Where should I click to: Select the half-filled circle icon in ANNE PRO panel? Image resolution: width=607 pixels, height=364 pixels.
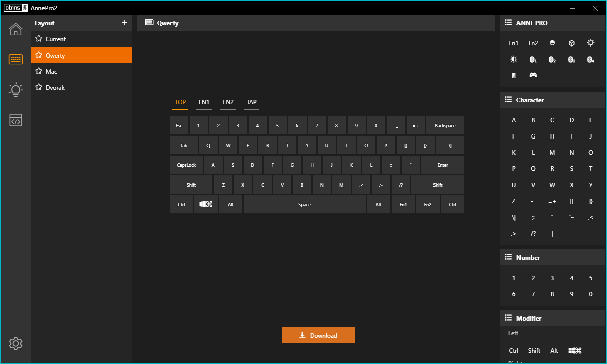pos(552,43)
